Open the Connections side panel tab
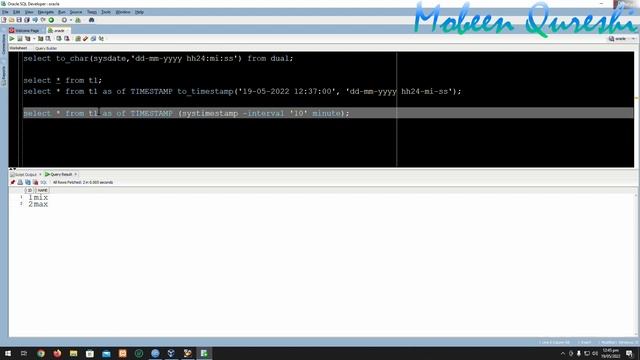Screen dimensions: 640x360 click(x=4, y=44)
